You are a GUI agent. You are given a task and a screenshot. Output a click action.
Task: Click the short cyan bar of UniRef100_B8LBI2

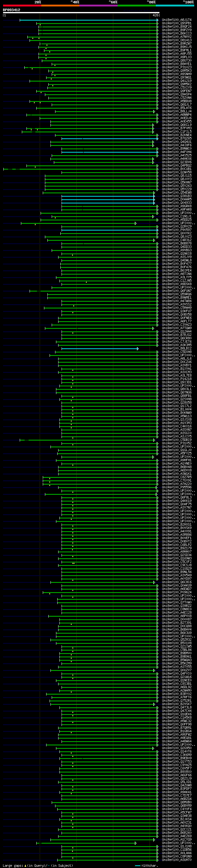pos(100,349)
